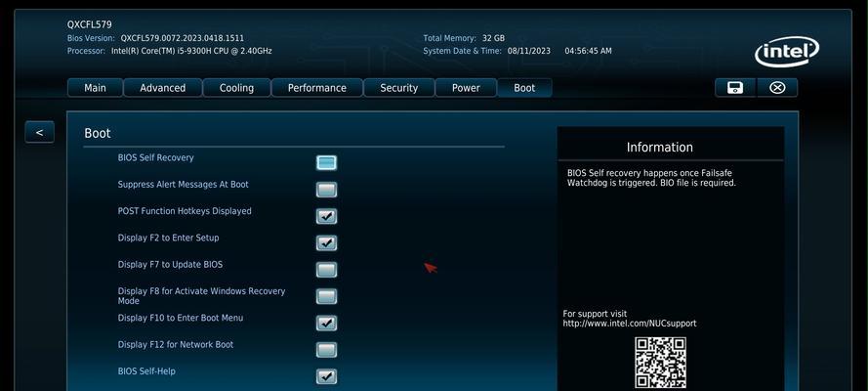Click the system date 08/11/2023
The image size is (868, 391).
(528, 51)
